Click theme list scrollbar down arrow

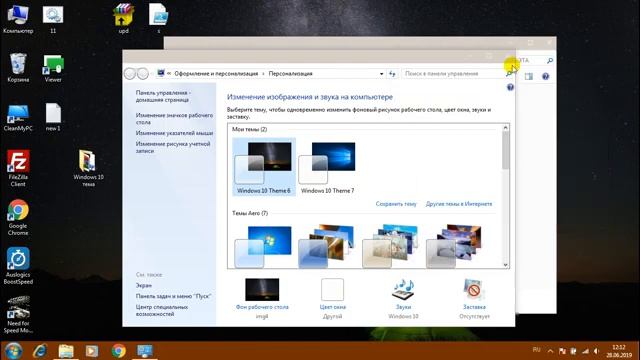505,264
